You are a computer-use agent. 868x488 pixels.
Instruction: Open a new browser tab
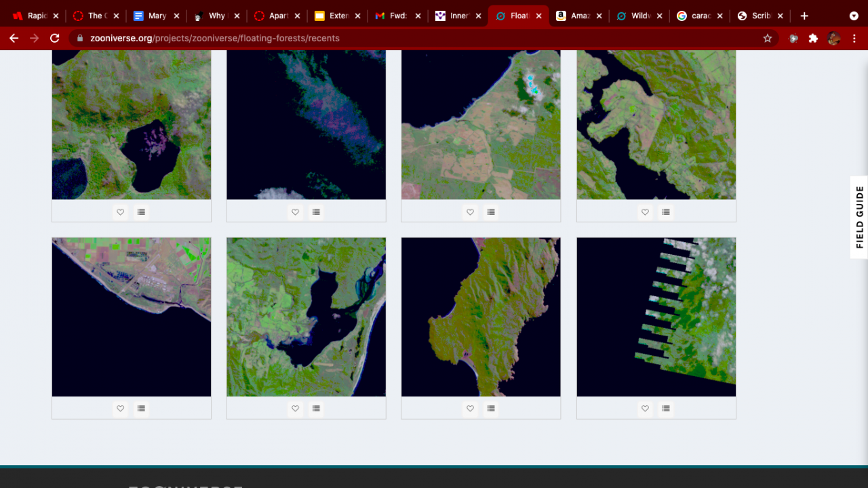[x=804, y=16]
